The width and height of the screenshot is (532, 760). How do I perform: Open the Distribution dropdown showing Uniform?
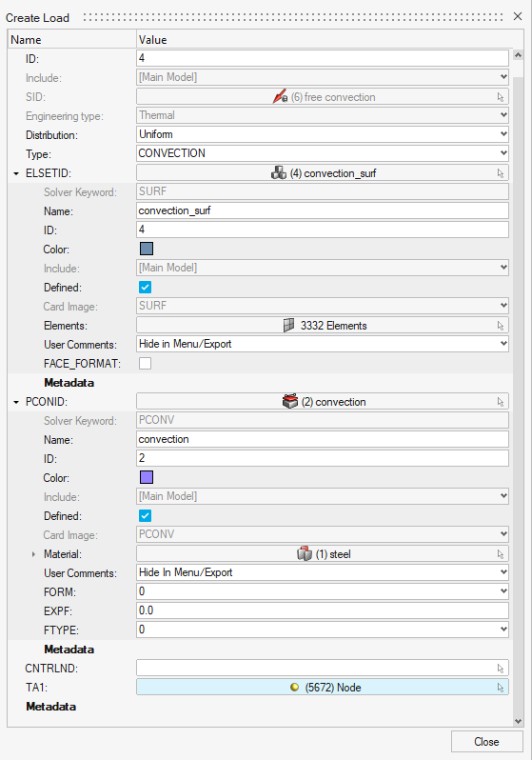click(x=323, y=134)
